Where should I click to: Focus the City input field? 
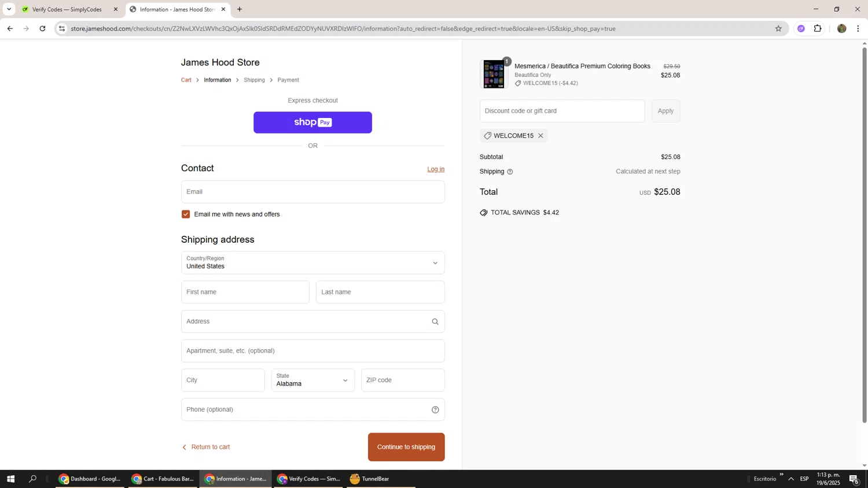[x=223, y=380]
